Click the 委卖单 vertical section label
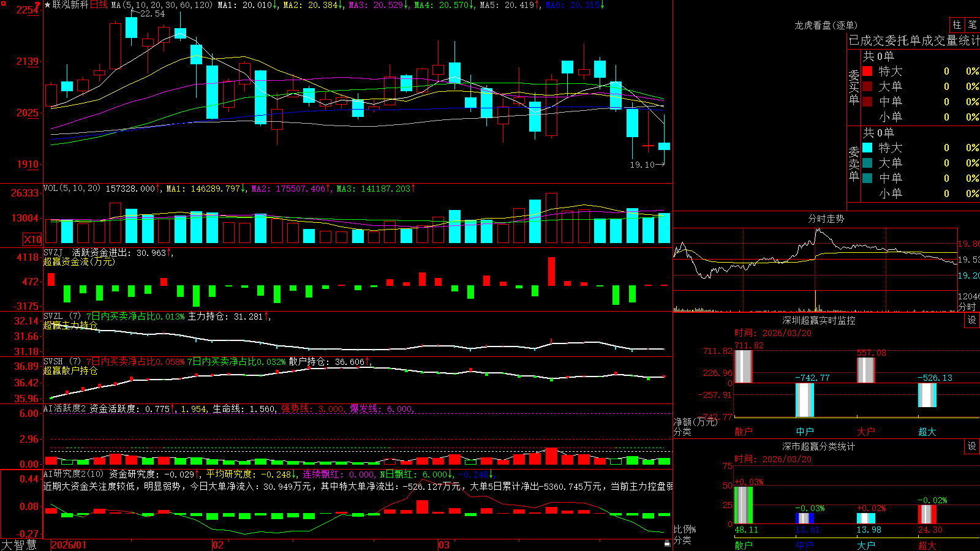This screenshot has width=980, height=551. 854,164
